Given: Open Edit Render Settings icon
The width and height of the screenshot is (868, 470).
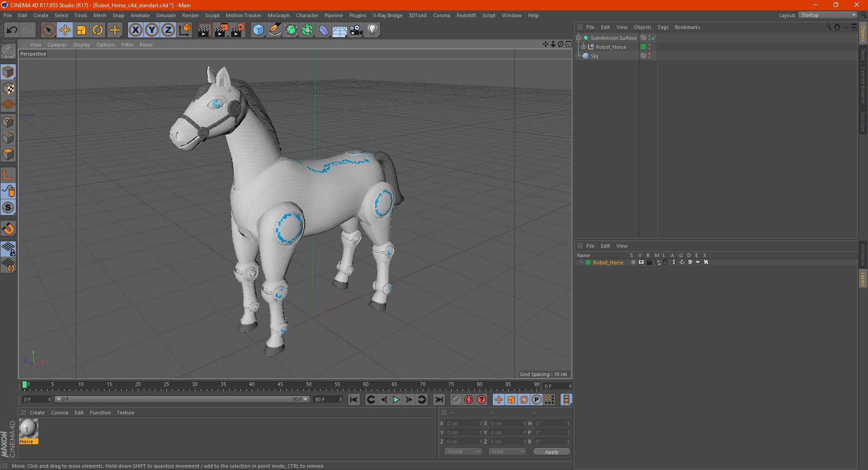Looking at the screenshot, I should point(238,30).
